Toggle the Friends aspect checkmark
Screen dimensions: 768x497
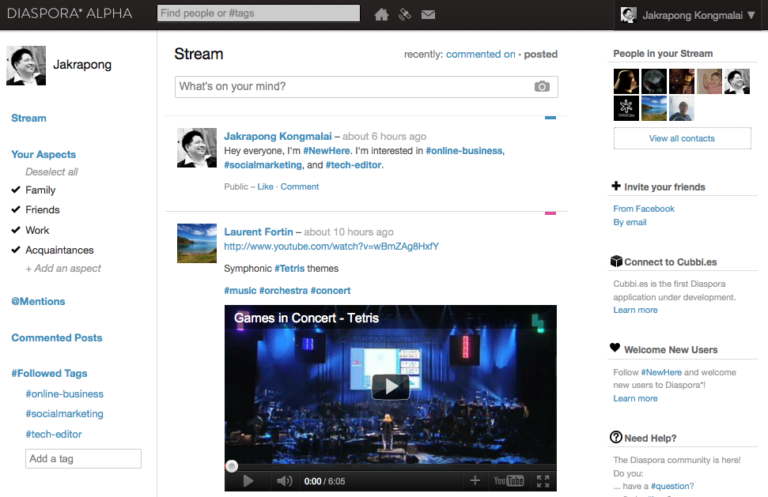click(x=16, y=210)
